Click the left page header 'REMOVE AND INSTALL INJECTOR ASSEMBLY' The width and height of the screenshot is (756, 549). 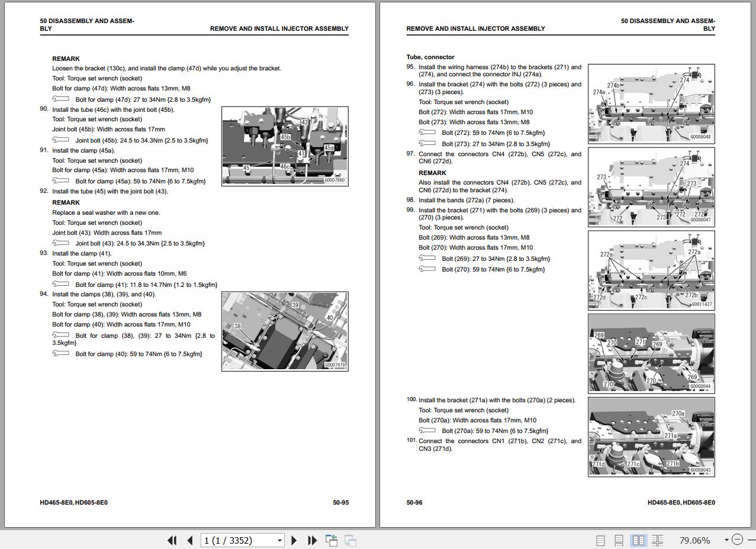pos(279,28)
